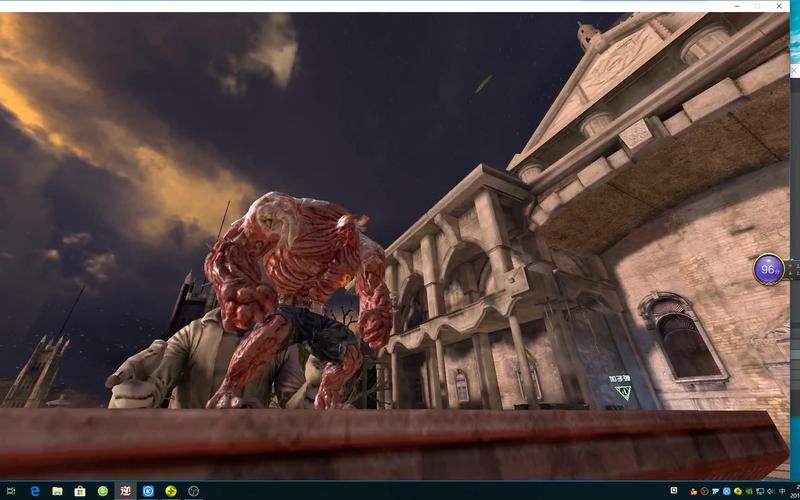Click the orange tray icon in the system tray
Viewport: 800px width, 500px height.
(x=693, y=492)
